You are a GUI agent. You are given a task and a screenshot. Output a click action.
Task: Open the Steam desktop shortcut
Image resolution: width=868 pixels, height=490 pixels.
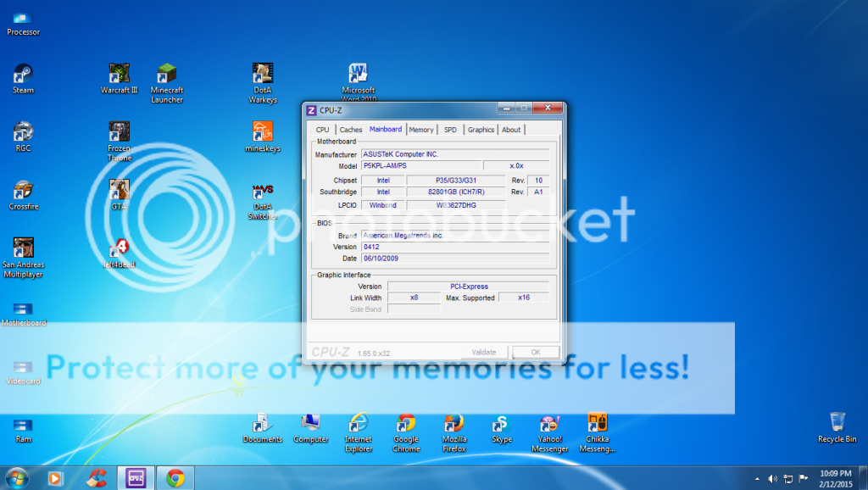23,75
